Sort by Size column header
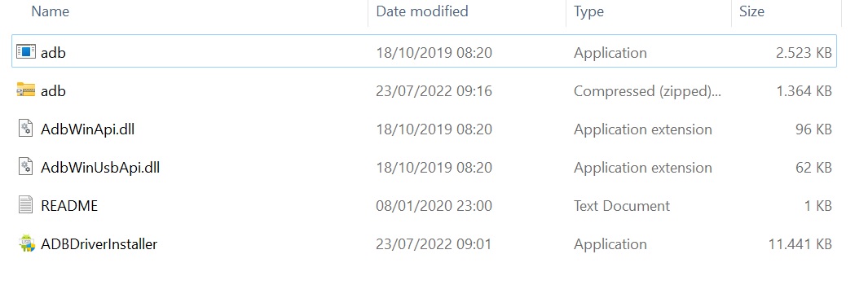The image size is (868, 298). (x=751, y=11)
